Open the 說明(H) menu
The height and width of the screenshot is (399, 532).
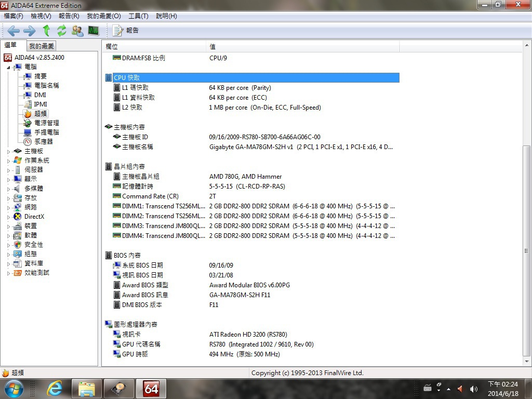pyautogui.click(x=166, y=16)
